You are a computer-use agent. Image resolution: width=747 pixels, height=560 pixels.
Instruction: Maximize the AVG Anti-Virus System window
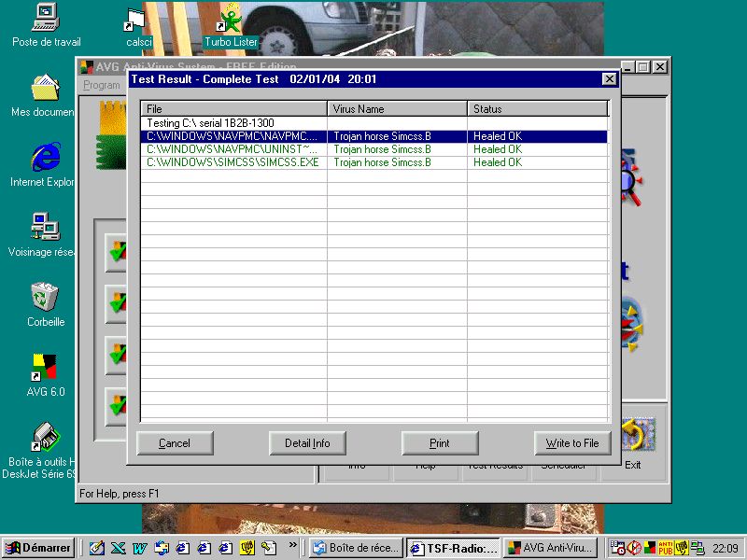click(x=643, y=67)
